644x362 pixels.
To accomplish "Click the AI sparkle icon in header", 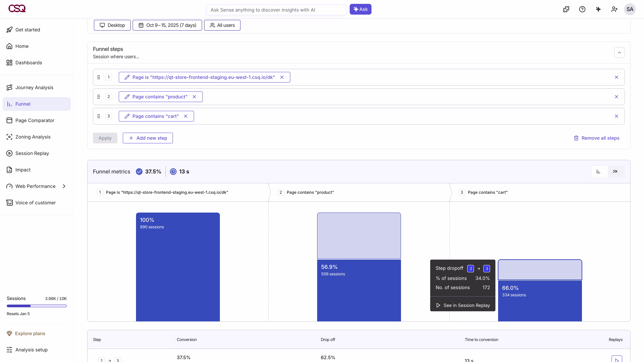I will [x=598, y=9].
